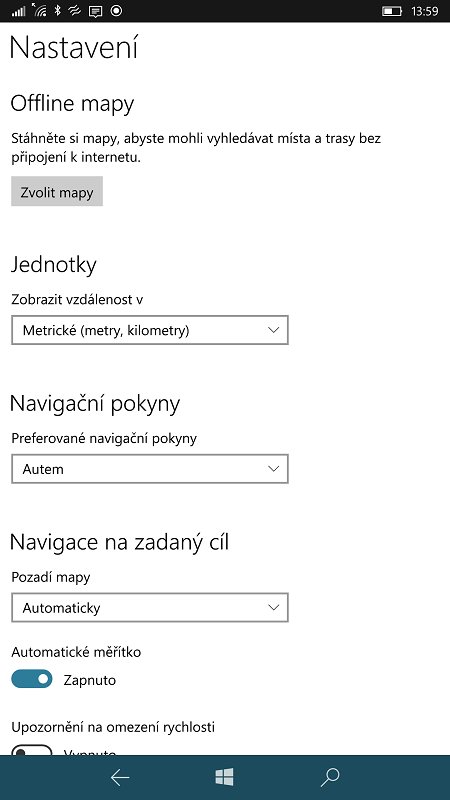Tap the Zapnuto label beside the switch

pos(90,680)
